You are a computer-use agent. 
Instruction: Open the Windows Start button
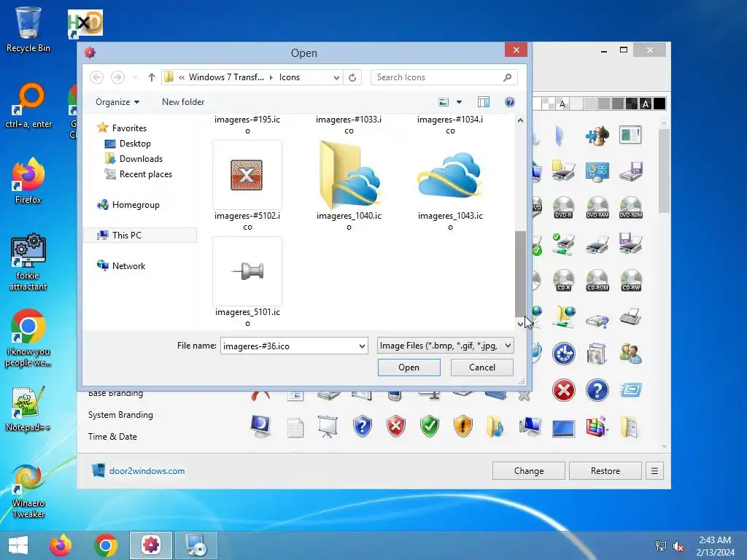coord(18,545)
